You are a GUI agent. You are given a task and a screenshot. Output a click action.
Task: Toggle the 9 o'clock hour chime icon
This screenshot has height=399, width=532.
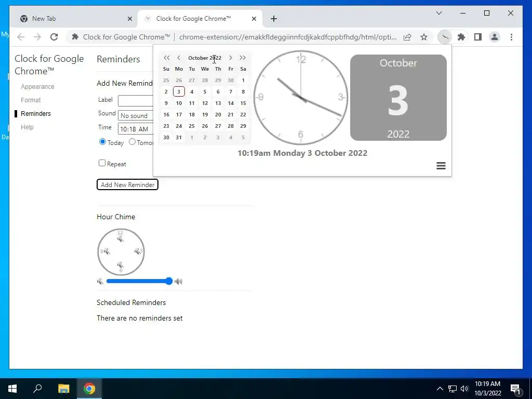(107, 251)
